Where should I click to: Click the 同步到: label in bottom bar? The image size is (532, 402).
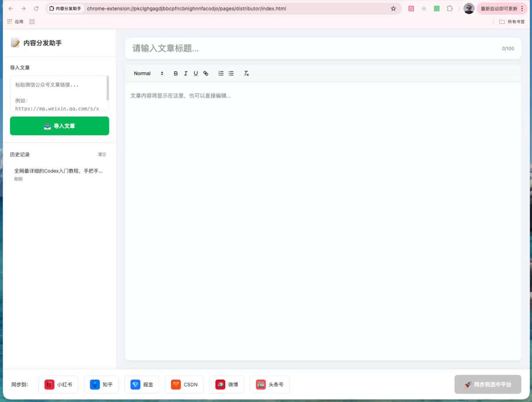[20, 385]
